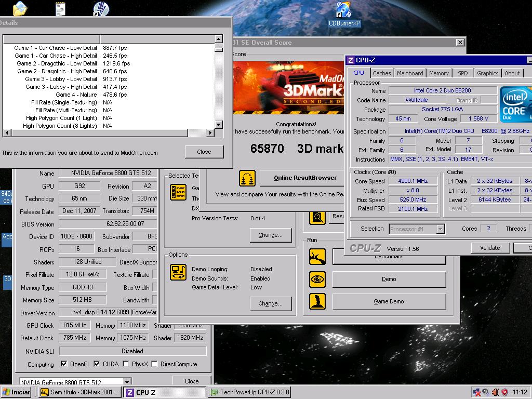Open CDBurnerXP desktop shortcut icon
Screen dimensions: 532x399
pos(344,10)
